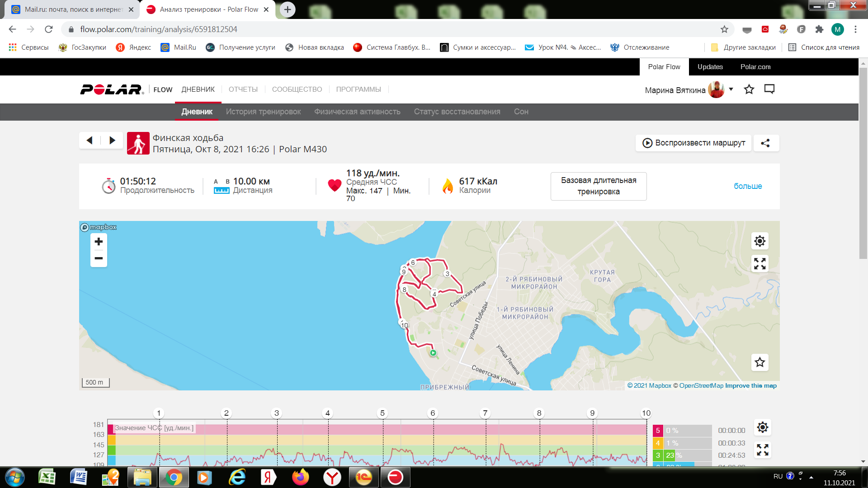
Task: Click the map settings gear icon
Action: coord(759,241)
